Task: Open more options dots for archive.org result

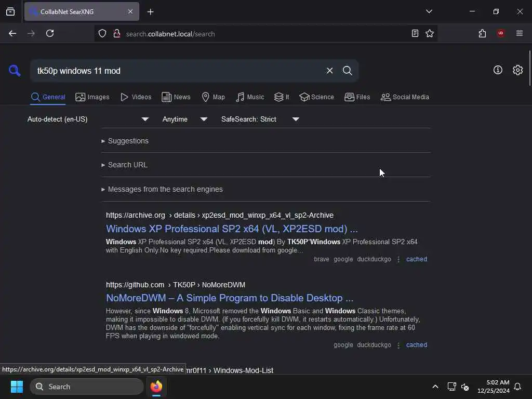Action: [398, 259]
